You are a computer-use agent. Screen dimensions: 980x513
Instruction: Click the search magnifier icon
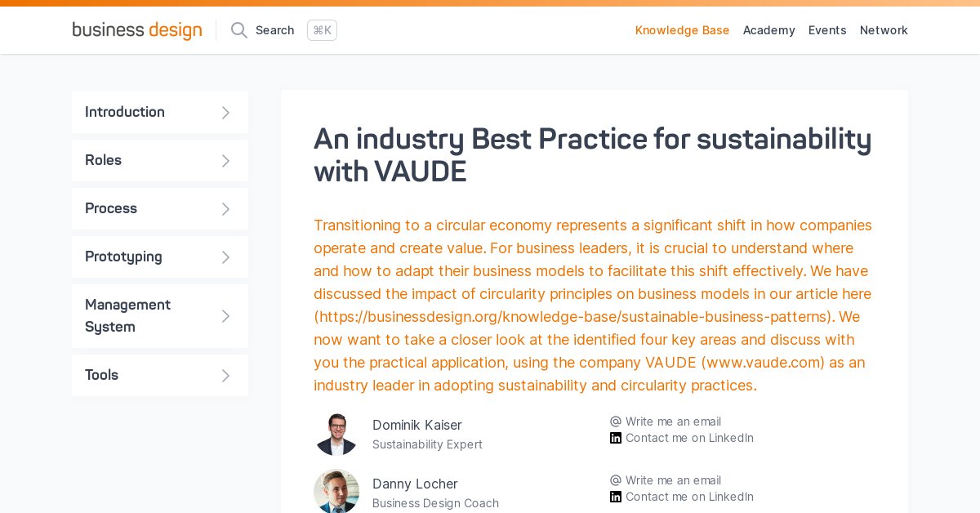coord(239,30)
